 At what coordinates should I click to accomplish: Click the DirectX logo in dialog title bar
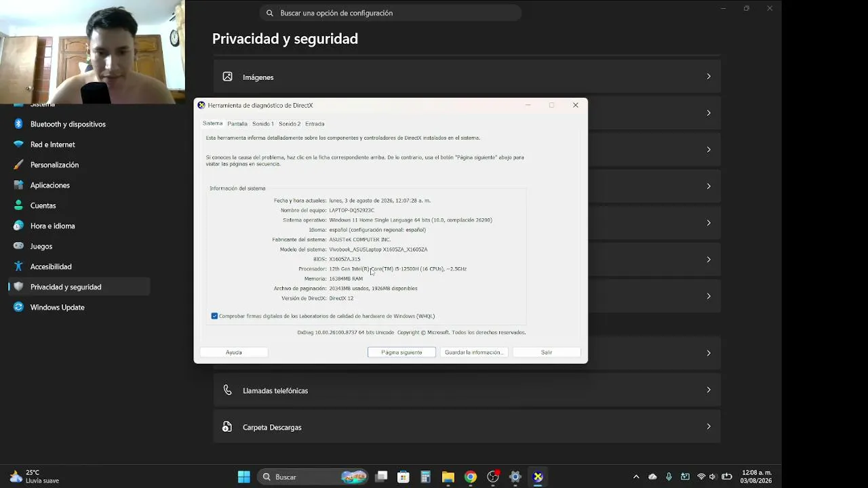tap(201, 105)
